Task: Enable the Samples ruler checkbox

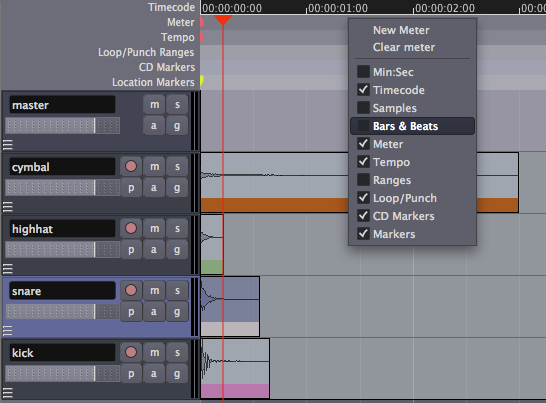Action: [x=363, y=108]
